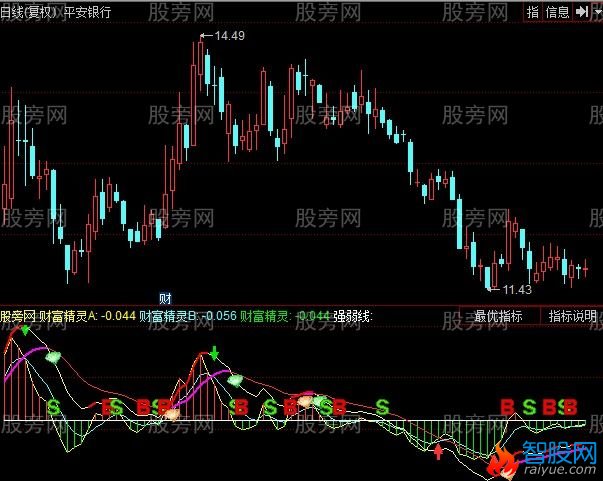Select the 14.49 high price label
Screen dimensions: 603x481
pos(229,36)
